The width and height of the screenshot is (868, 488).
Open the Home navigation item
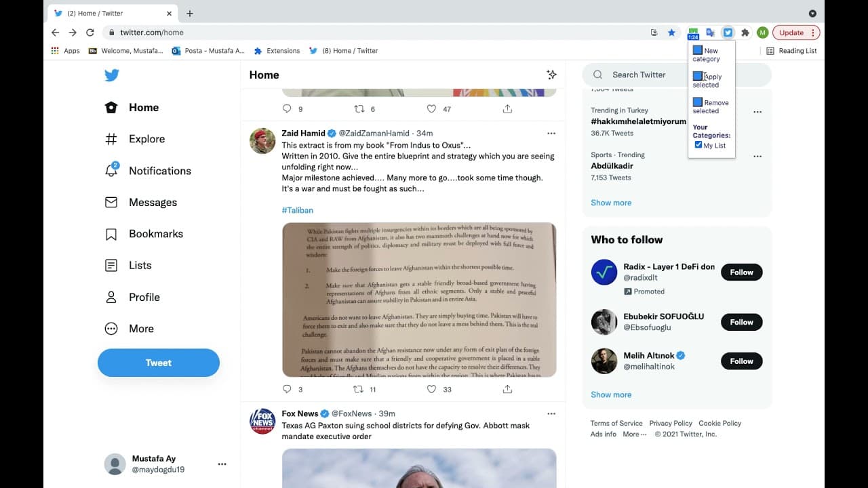tap(132, 107)
